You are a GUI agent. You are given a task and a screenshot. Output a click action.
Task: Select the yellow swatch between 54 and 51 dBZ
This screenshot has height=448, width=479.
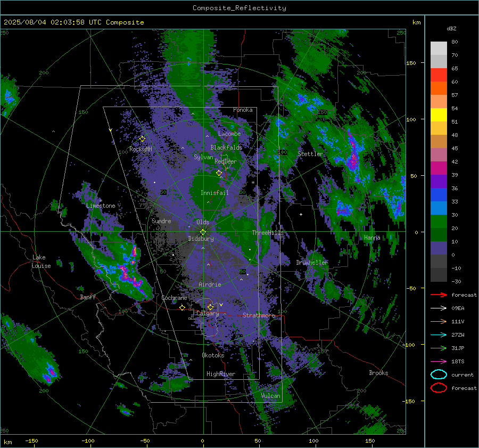coord(439,115)
